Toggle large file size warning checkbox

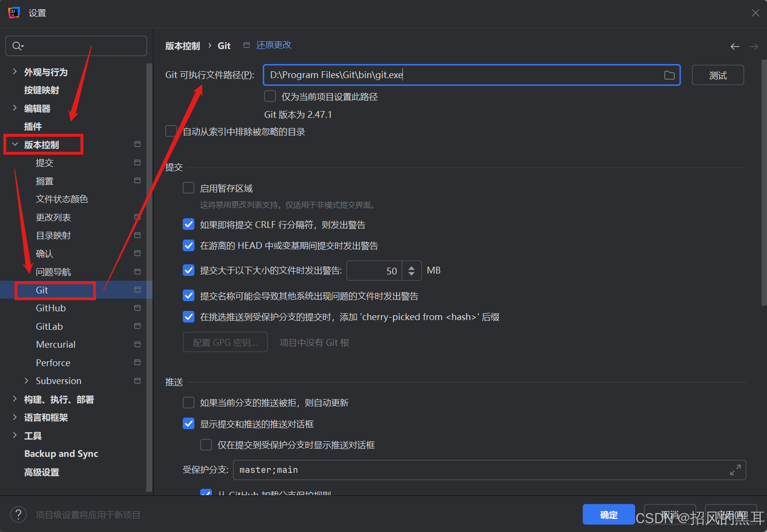(x=189, y=270)
